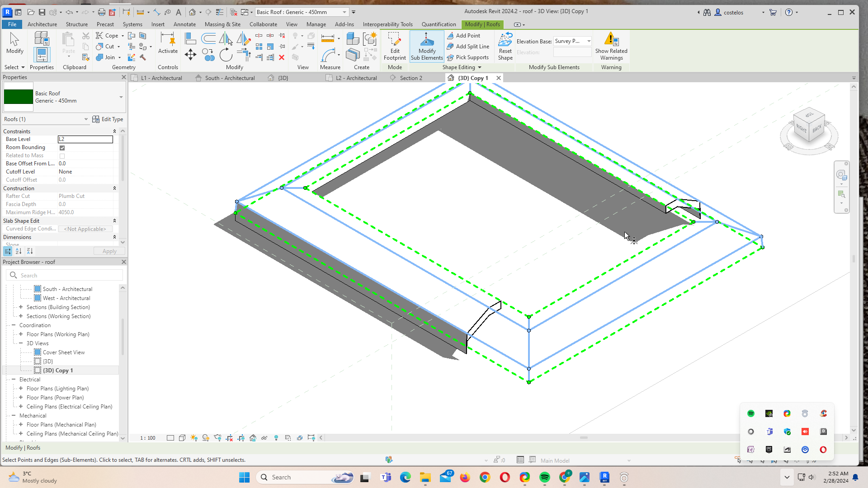Switch to the Architecture ribbon tab
The image size is (868, 488).
pyautogui.click(x=42, y=24)
